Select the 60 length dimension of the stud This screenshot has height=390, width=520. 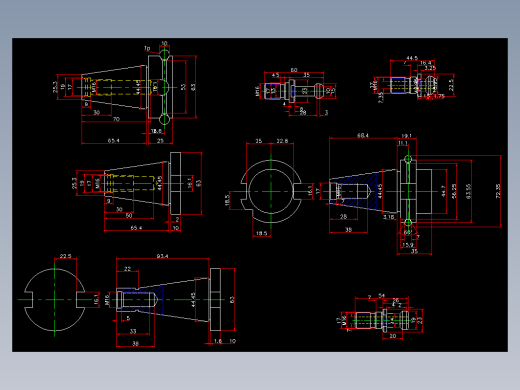click(x=294, y=70)
